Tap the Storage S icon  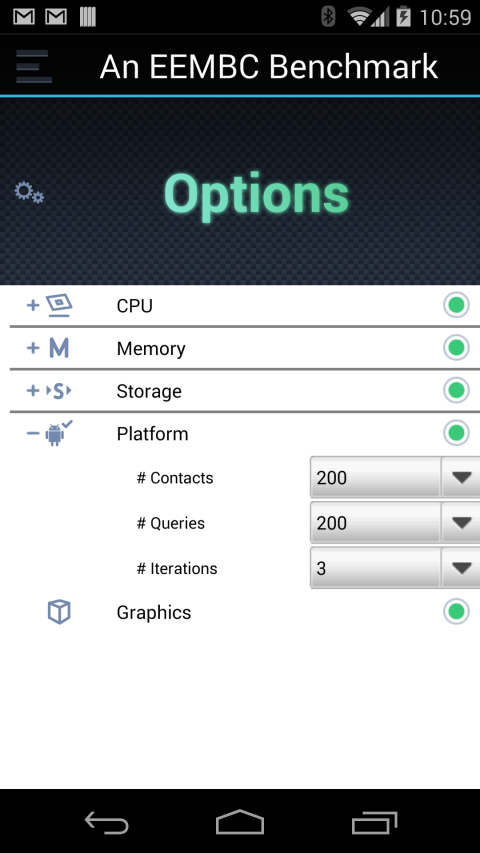pos(59,391)
